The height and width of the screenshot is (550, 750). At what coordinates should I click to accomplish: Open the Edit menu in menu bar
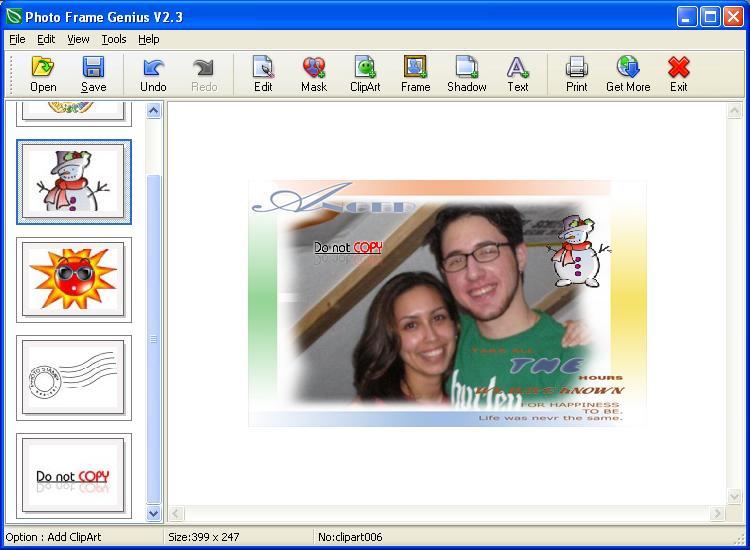coord(46,39)
